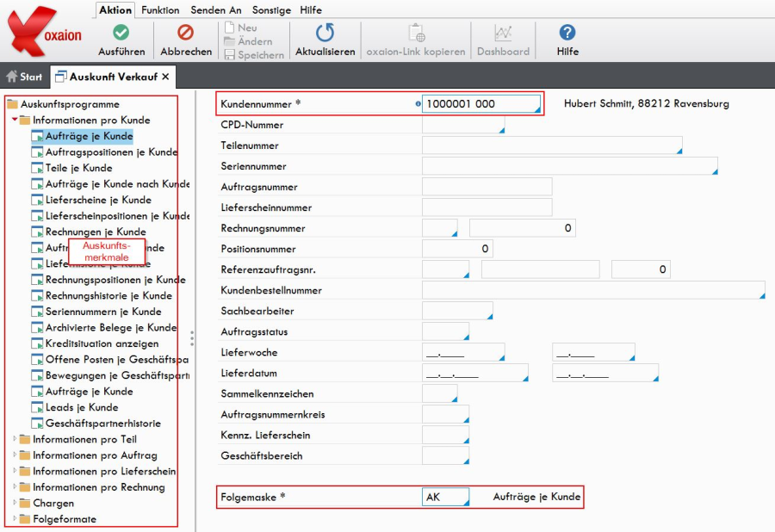The width and height of the screenshot is (775, 532).
Task: Close the Auskunft Verkauf tab
Action: point(165,77)
